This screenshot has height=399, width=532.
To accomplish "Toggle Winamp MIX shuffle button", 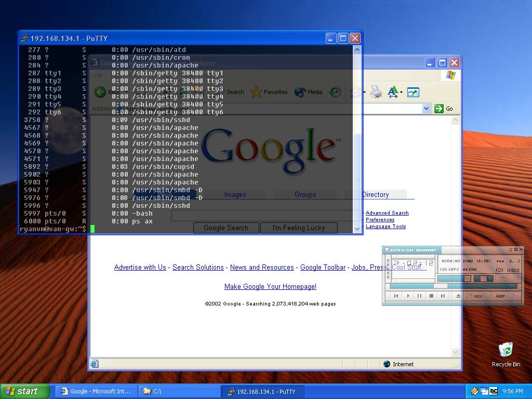I will pyautogui.click(x=478, y=296).
